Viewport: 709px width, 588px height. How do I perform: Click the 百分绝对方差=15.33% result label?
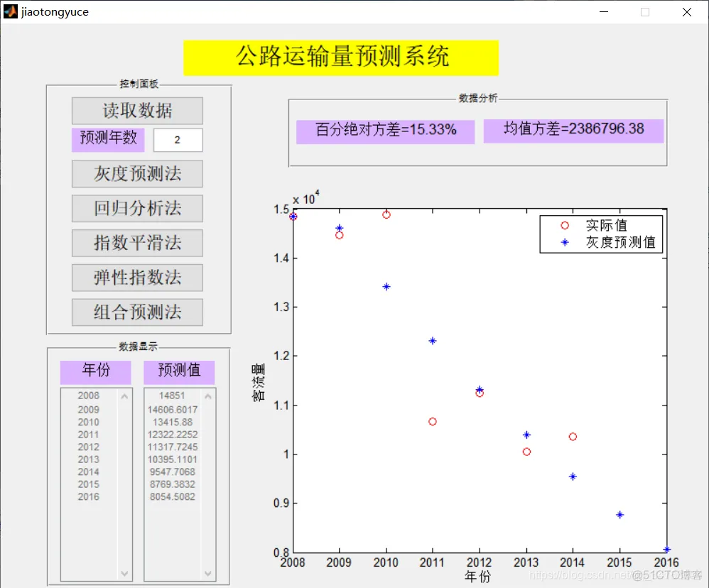pos(385,131)
